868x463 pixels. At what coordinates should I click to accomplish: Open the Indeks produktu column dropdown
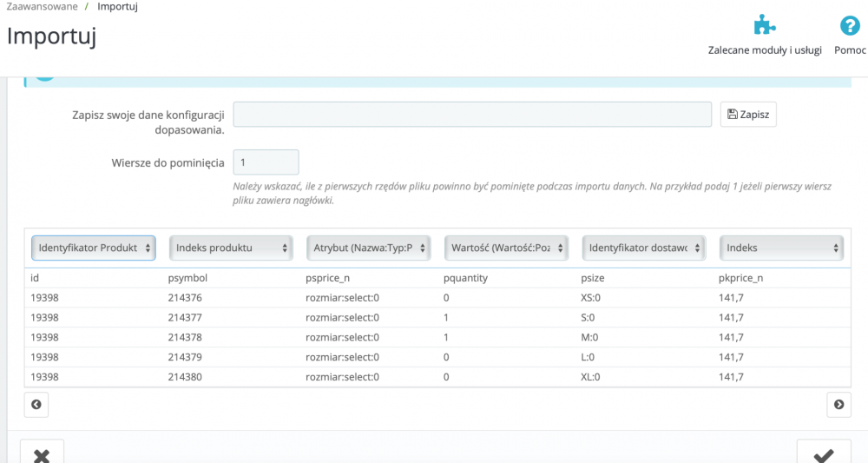click(231, 248)
